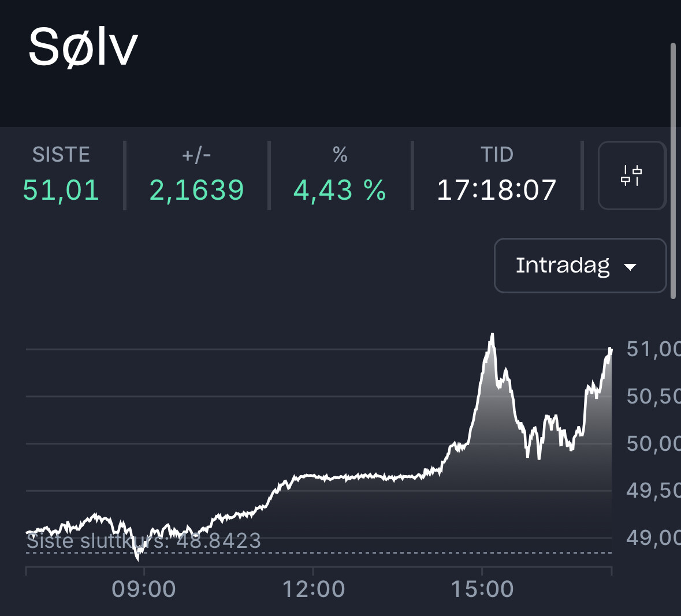Click the SISTE column label
The width and height of the screenshot is (681, 616).
click(61, 155)
